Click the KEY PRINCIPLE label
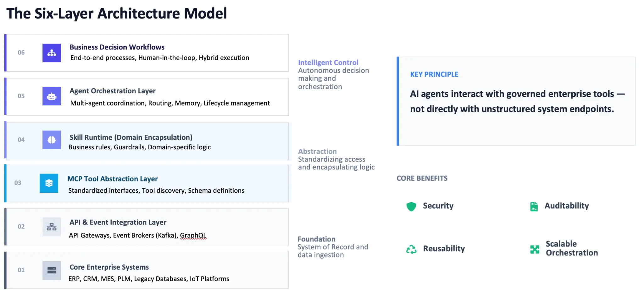 point(434,74)
